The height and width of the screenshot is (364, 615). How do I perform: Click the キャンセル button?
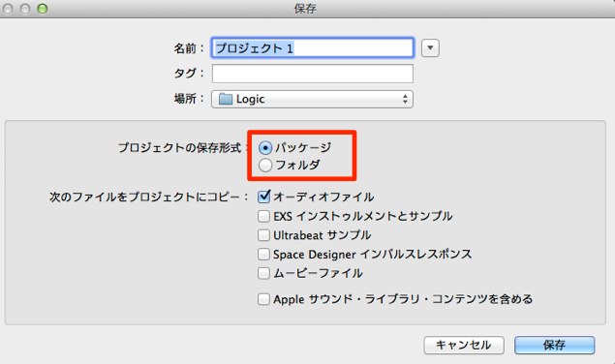464,346
